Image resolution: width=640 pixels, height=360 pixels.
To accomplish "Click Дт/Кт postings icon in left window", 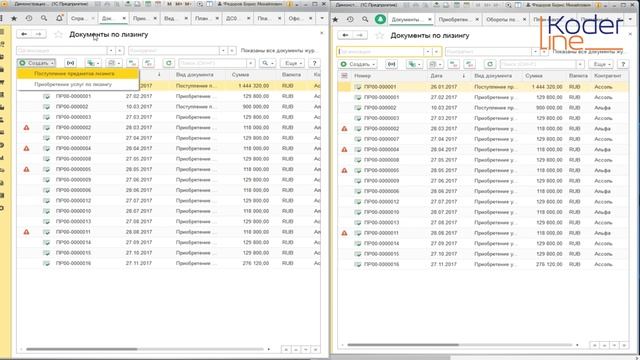I will coord(132,63).
